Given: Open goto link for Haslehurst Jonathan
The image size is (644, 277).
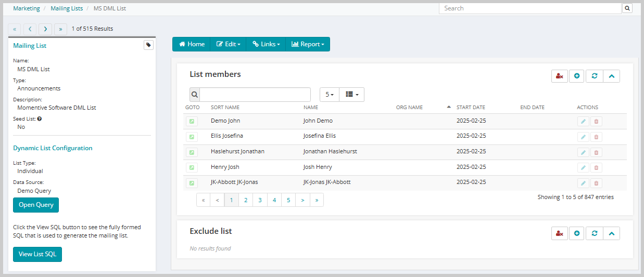Looking at the screenshot, I should tap(192, 152).
